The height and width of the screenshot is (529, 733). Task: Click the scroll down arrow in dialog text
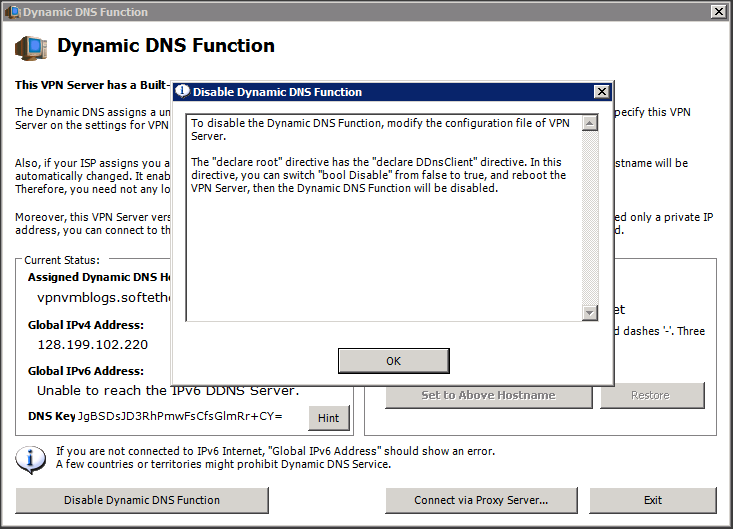(590, 313)
